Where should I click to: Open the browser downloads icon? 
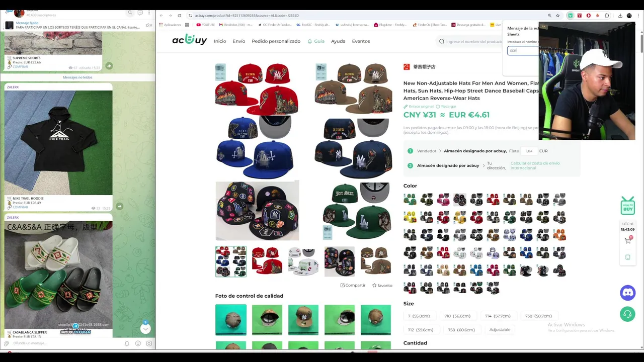click(x=620, y=16)
